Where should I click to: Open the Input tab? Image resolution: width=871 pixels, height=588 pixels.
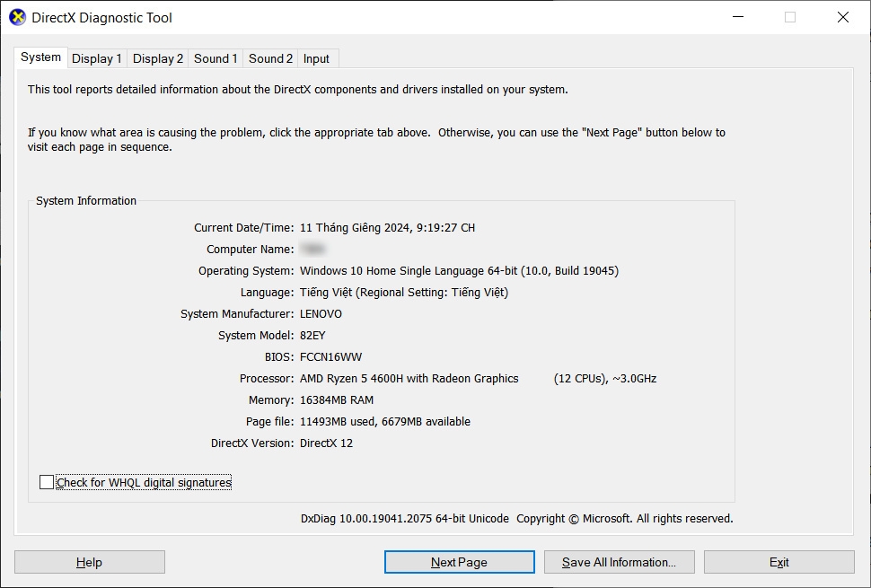(316, 58)
